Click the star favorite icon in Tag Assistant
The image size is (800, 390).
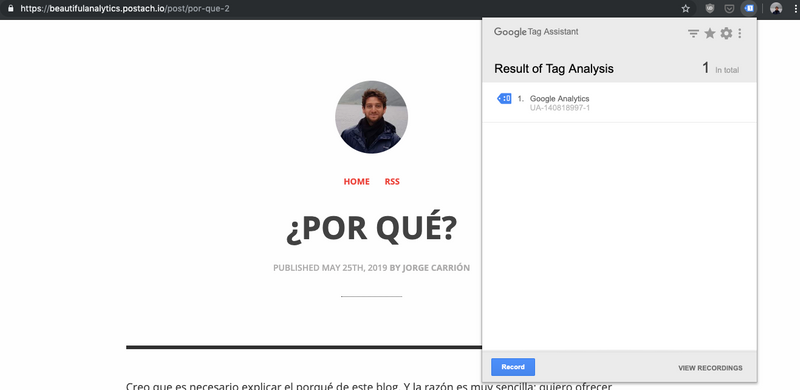(x=710, y=33)
